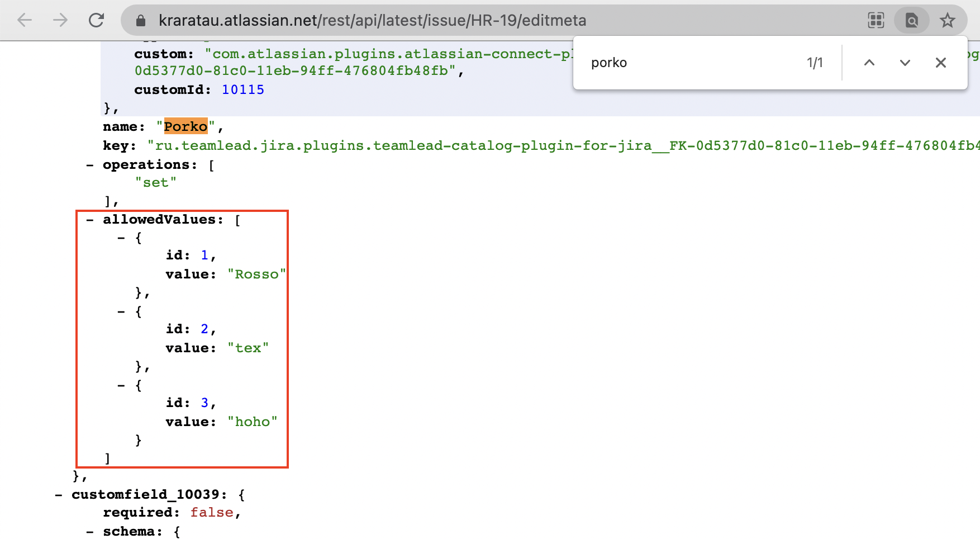Bookmark this page with the star icon

(x=947, y=21)
